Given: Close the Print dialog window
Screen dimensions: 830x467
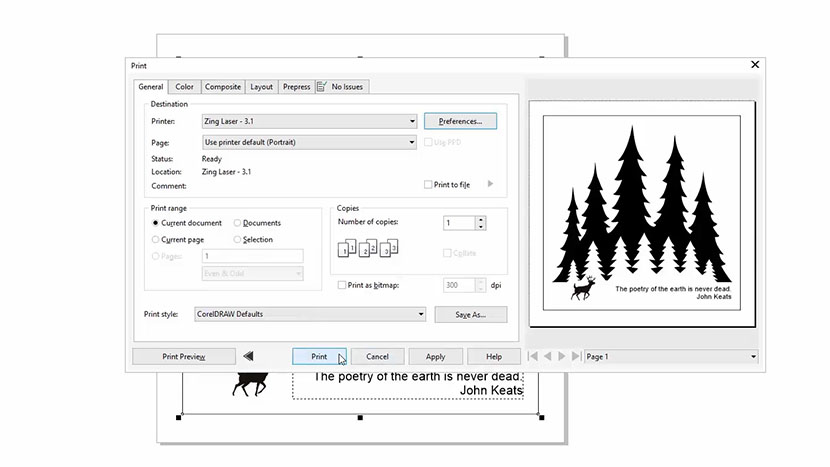Looking at the screenshot, I should coord(755,65).
